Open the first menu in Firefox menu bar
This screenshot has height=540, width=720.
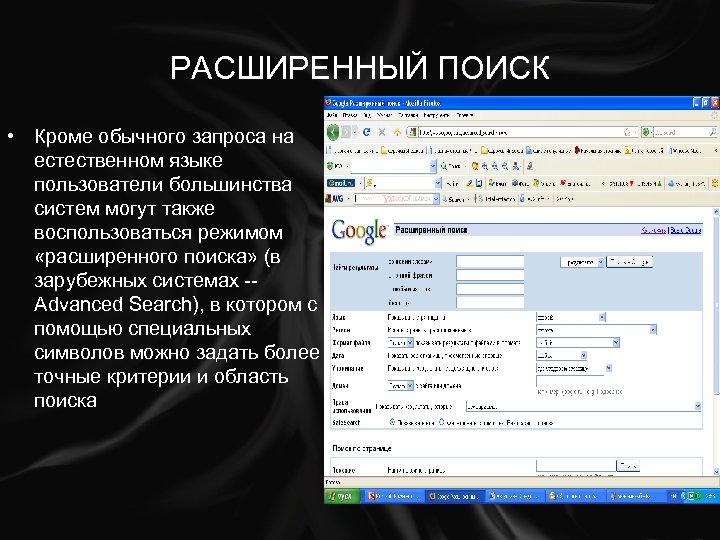click(332, 115)
